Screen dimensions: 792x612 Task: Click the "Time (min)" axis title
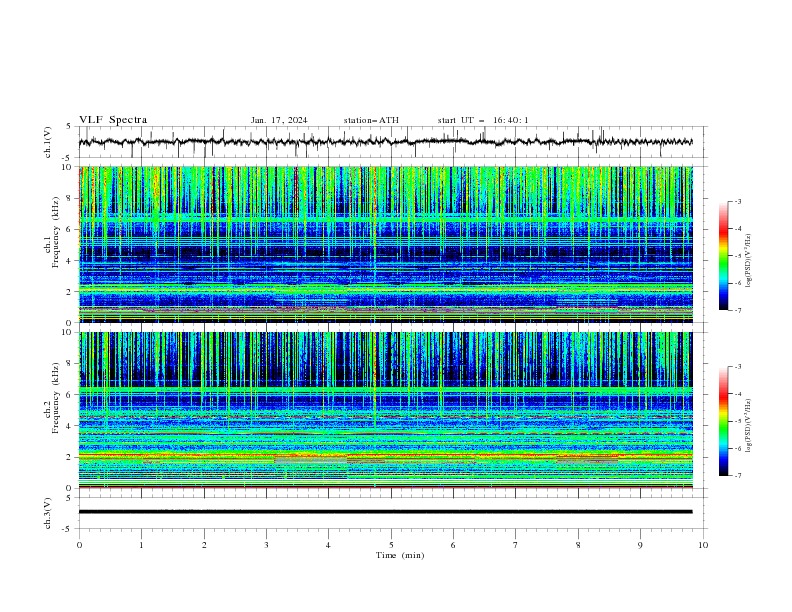tap(400, 555)
